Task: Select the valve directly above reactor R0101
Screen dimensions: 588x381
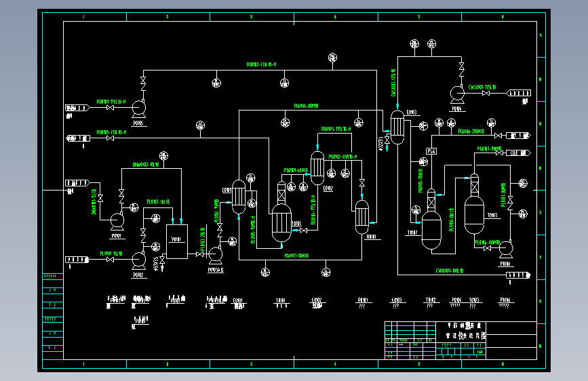Action: pos(362,182)
